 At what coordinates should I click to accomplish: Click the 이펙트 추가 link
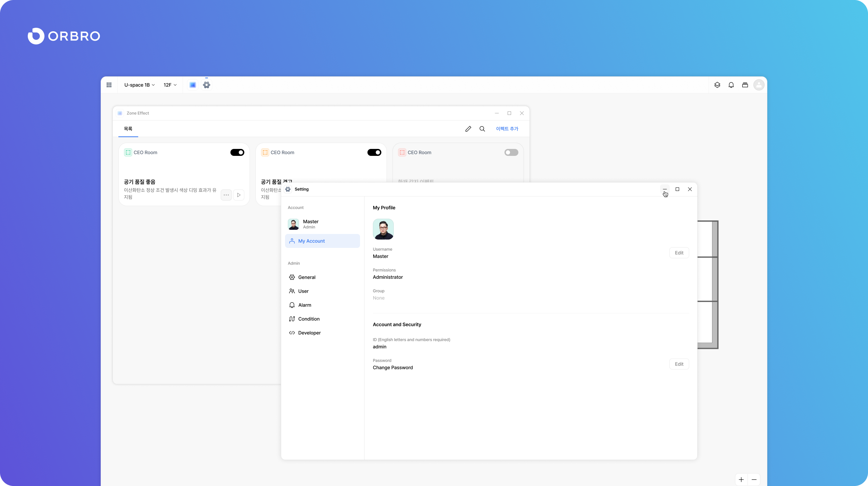[x=507, y=129]
